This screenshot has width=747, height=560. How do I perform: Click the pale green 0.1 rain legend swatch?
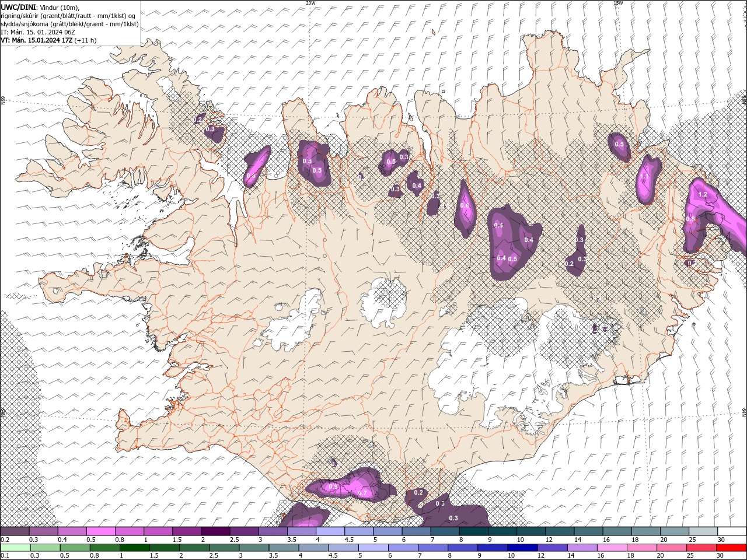tap(15, 548)
